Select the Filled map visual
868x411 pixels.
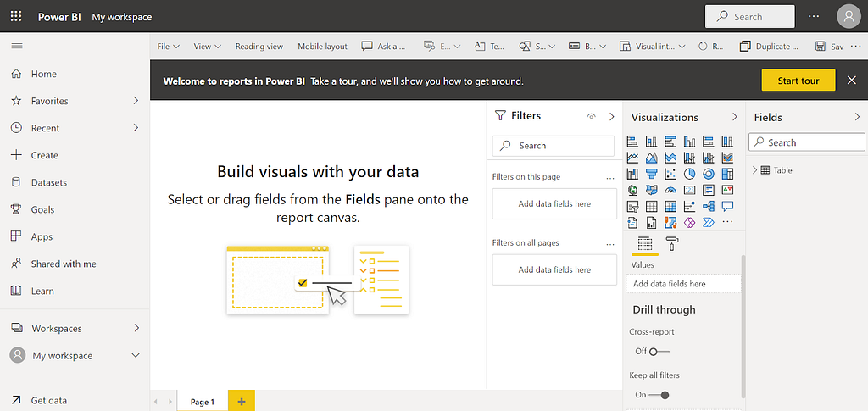tap(652, 190)
